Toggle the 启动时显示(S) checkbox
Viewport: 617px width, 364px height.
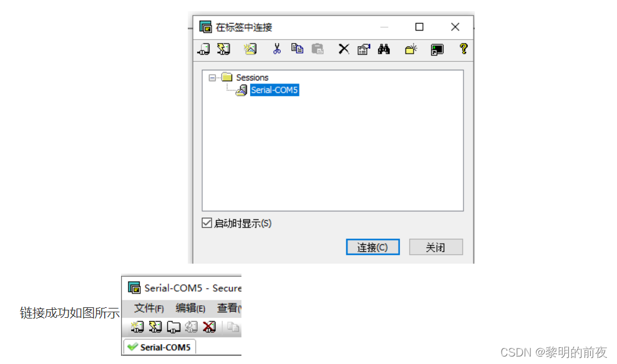pos(206,223)
